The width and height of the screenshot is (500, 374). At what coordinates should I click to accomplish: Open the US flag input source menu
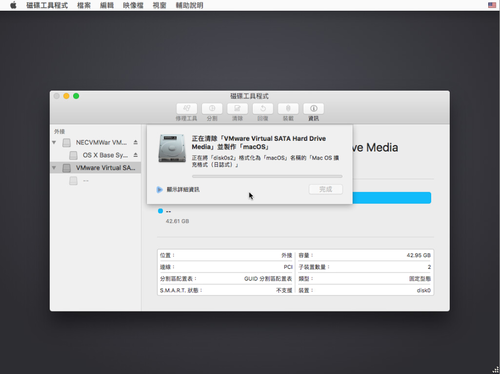492,5
